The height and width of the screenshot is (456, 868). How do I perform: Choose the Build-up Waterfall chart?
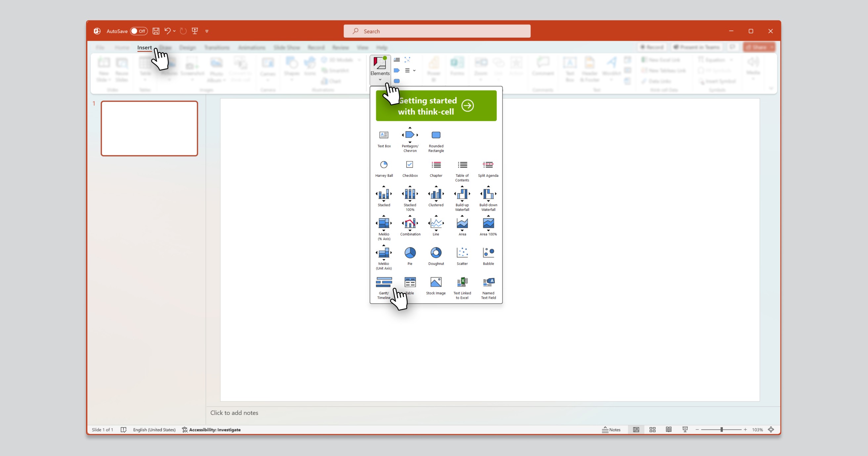point(462,199)
